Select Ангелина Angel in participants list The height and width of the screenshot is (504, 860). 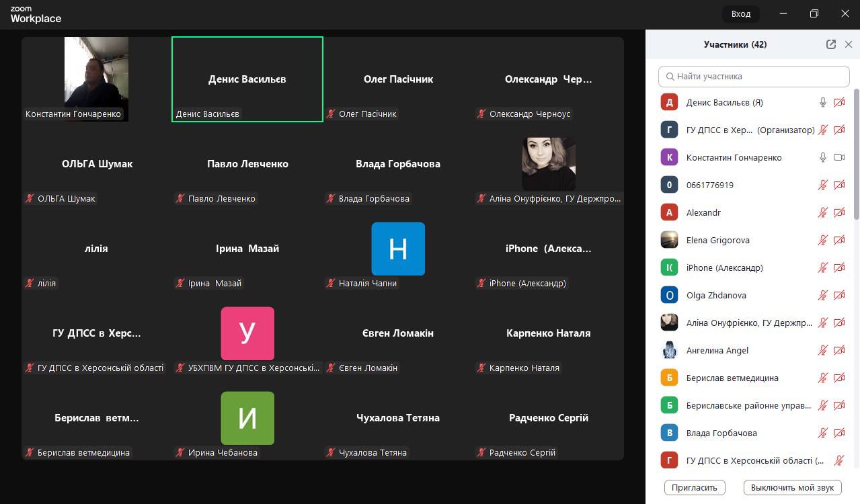click(717, 350)
